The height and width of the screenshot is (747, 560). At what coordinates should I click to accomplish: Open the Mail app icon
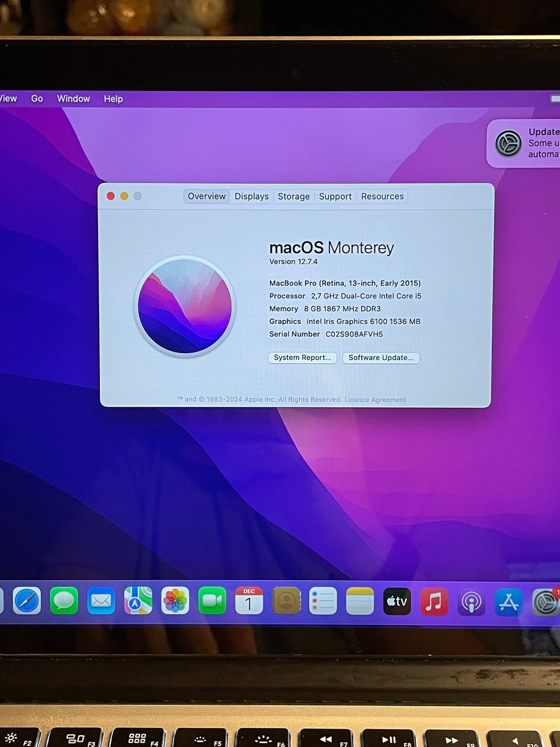(101, 601)
